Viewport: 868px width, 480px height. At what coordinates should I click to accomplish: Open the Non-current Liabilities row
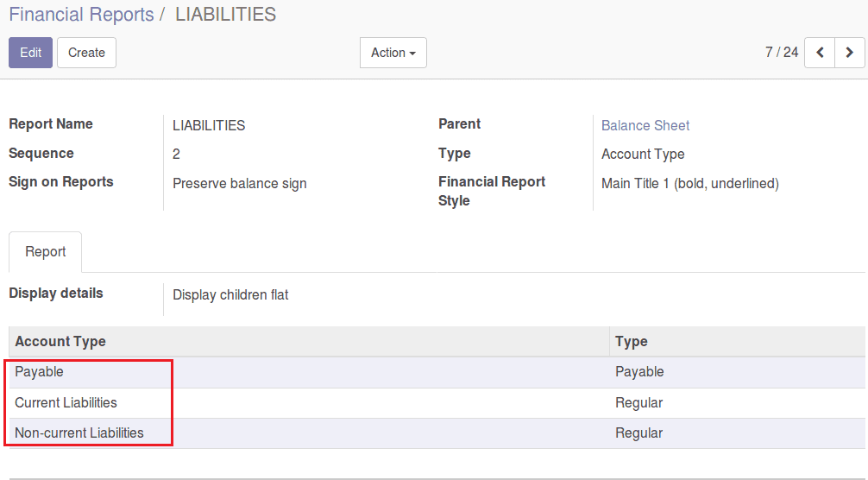(x=437, y=433)
